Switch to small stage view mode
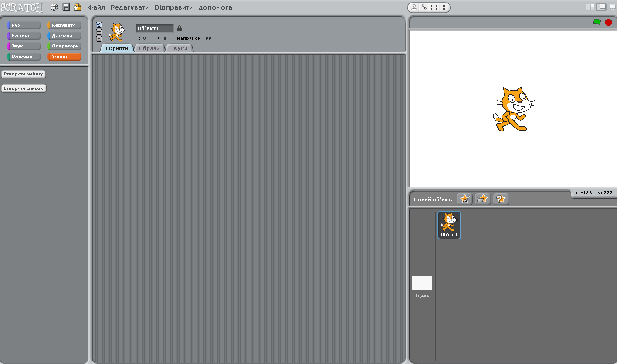Screen dimensions: 617x364 coord(590,7)
